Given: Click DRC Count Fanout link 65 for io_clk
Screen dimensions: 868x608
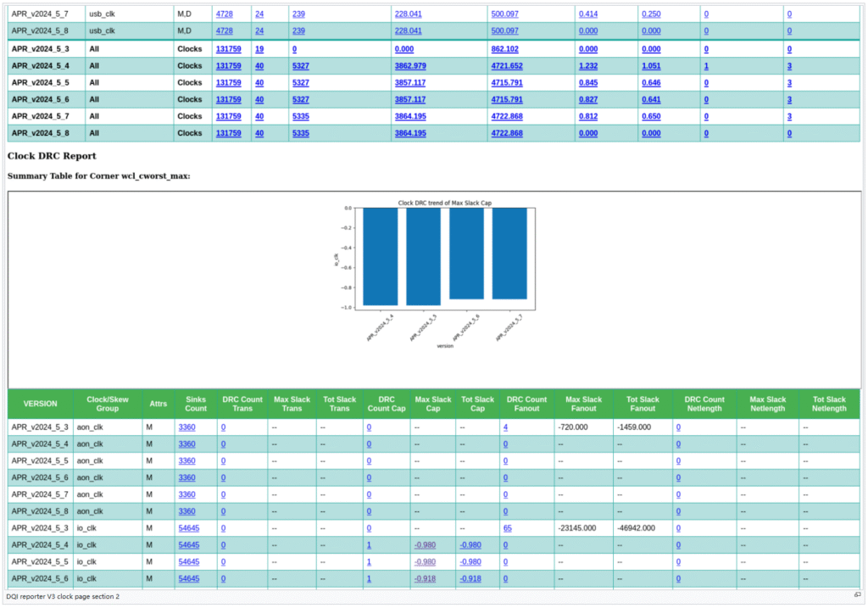Looking at the screenshot, I should click(x=507, y=528).
